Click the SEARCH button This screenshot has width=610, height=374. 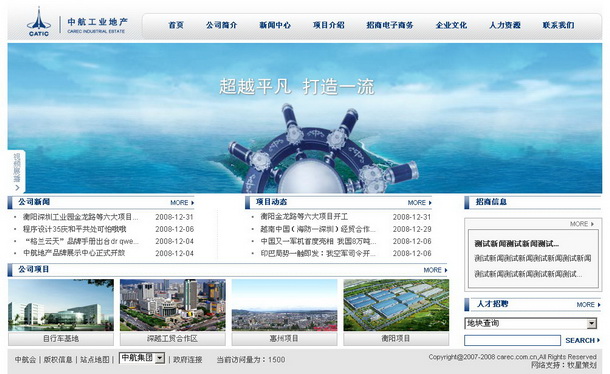(582, 341)
